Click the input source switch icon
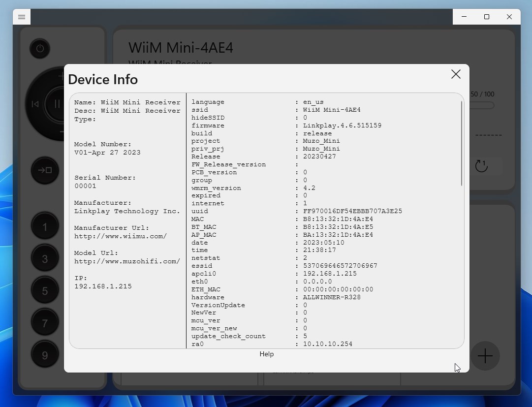This screenshot has width=532, height=407. click(45, 170)
